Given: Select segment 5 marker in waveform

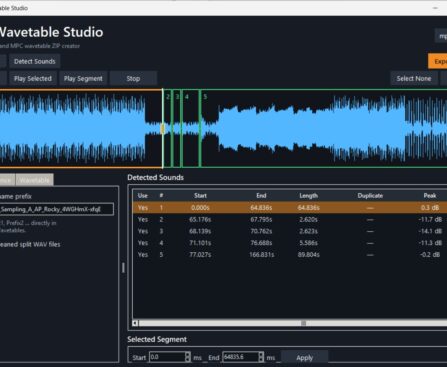Looking at the screenshot, I should [x=205, y=97].
